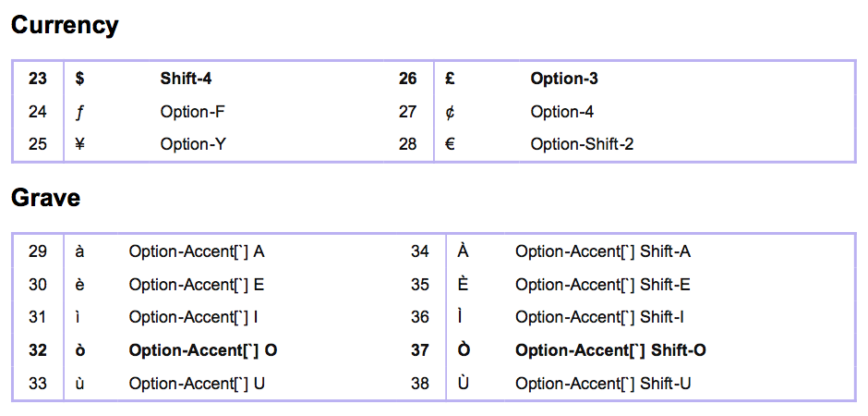Select the Option-F shortcut text

[192, 112]
